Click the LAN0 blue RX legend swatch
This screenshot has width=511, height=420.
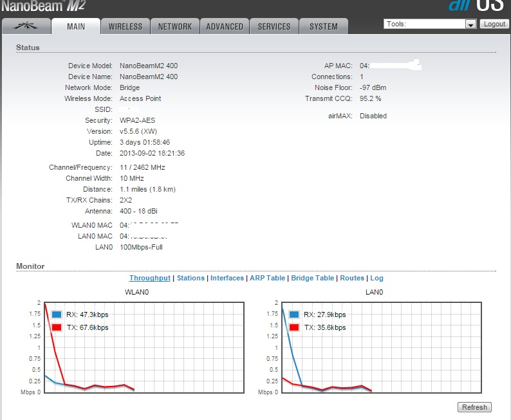tap(294, 315)
